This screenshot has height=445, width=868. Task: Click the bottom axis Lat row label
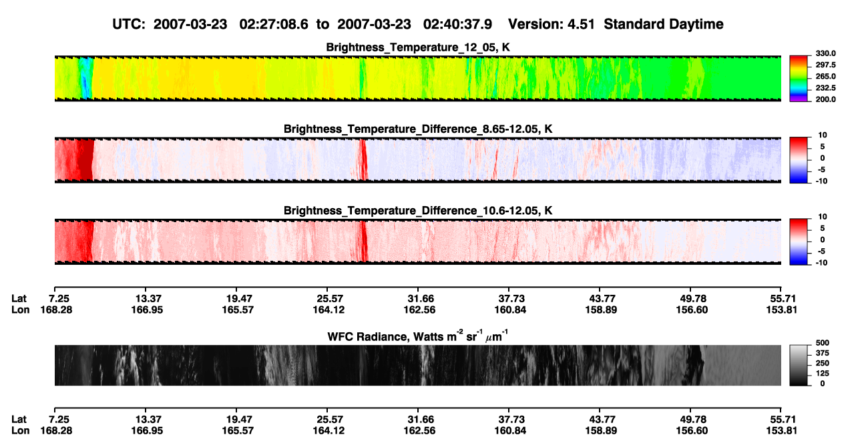coord(19,420)
